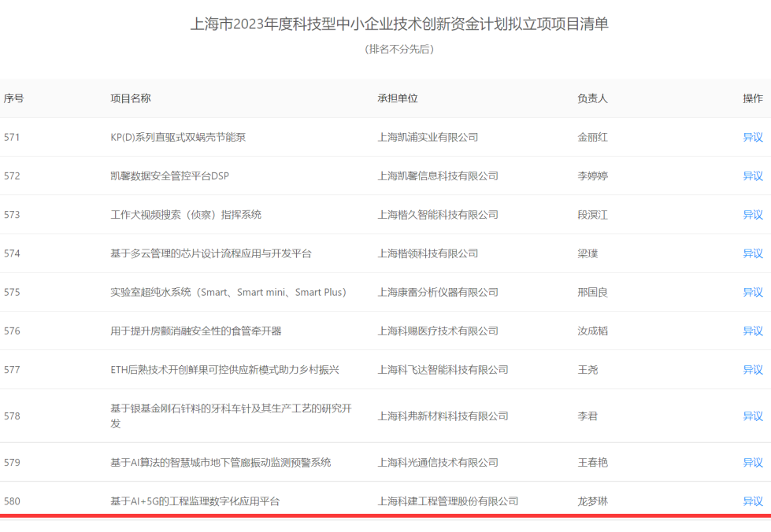Click company '上海科光通信技术有限公司'
This screenshot has width=771, height=532.
click(438, 462)
